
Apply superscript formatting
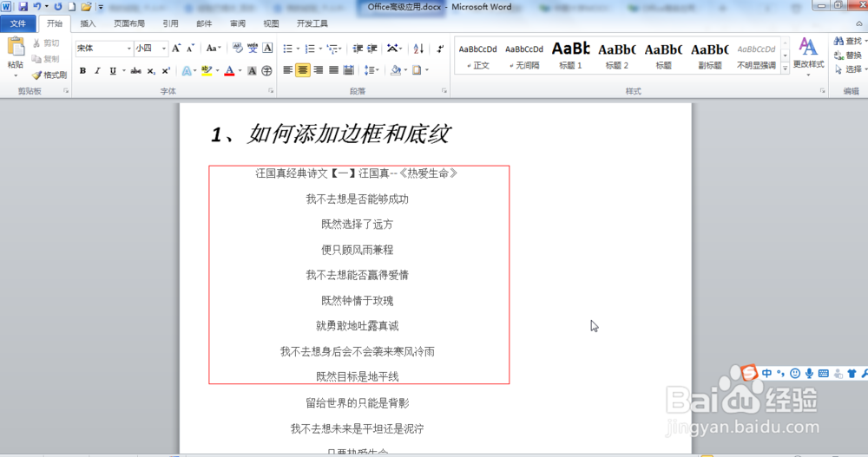pos(166,71)
